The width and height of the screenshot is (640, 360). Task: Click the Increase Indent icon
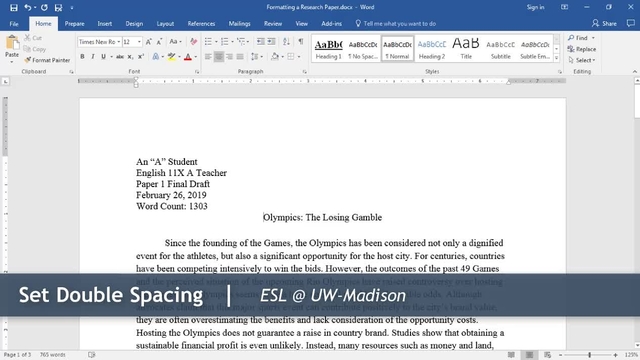[x=271, y=42]
